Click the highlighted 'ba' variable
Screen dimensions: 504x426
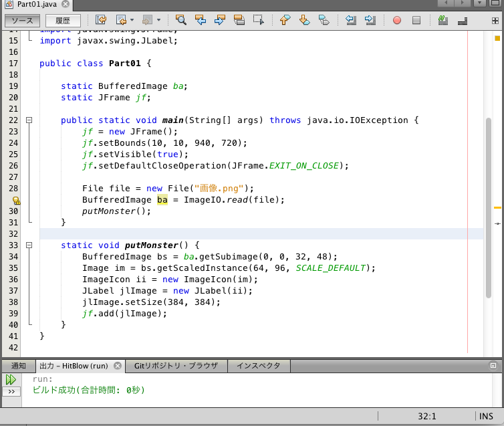(x=162, y=200)
